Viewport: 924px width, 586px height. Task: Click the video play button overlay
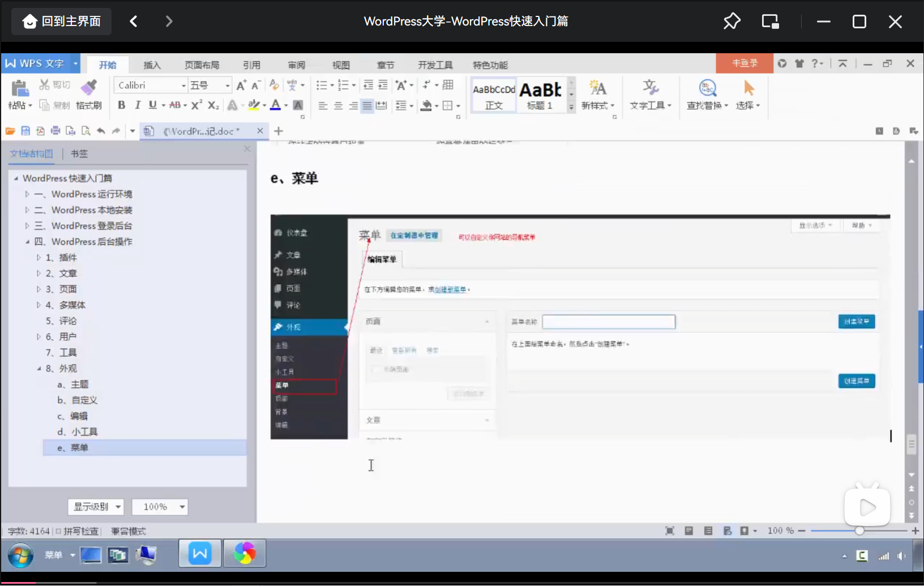[867, 507]
